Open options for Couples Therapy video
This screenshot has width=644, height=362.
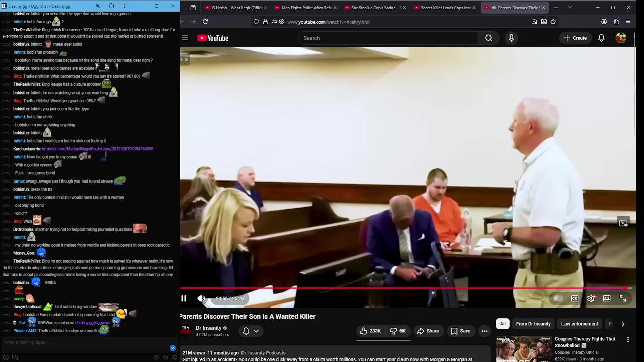point(628,340)
